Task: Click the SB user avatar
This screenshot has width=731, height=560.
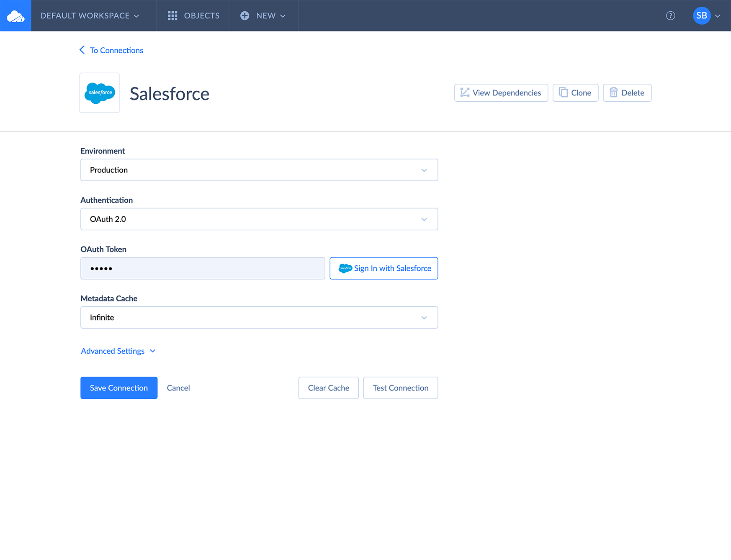Action: tap(701, 16)
